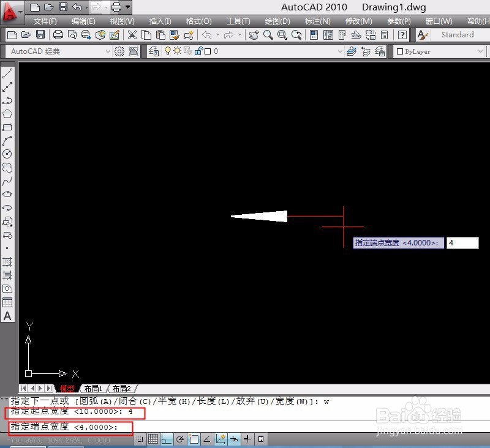Toggle Grid Display in status bar
490x448 pixels.
[153, 439]
